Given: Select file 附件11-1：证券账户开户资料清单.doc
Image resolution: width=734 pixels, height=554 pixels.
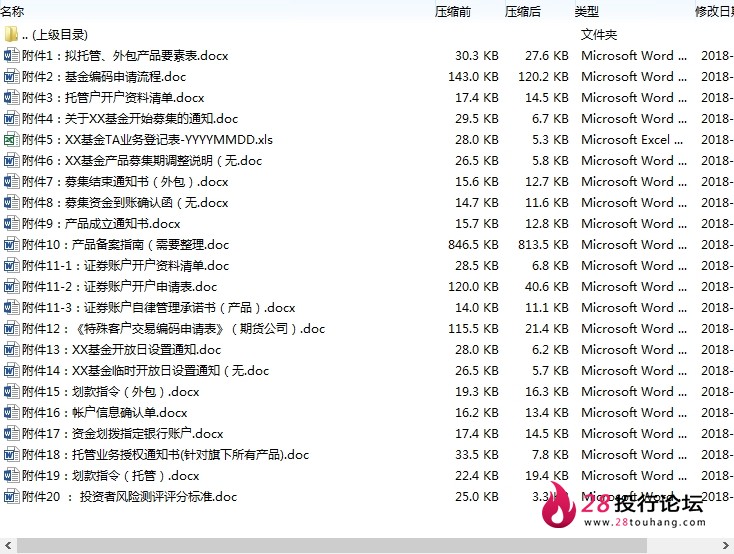Looking at the screenshot, I should 125,266.
